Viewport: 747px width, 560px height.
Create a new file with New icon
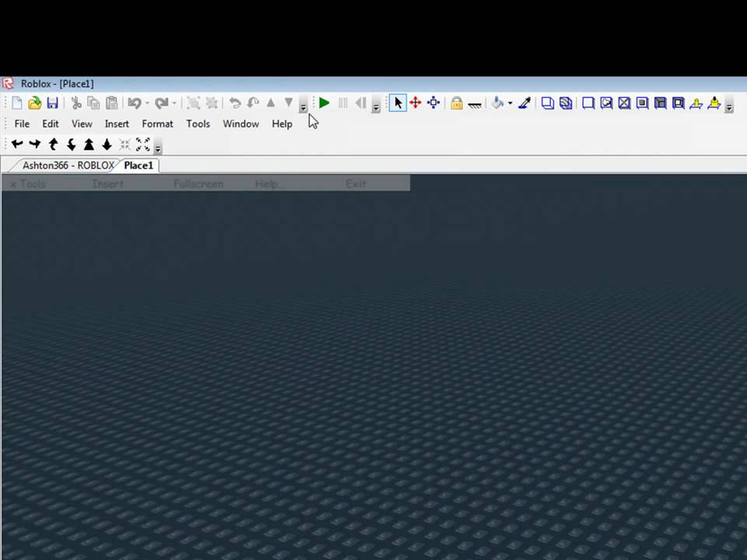pyautogui.click(x=17, y=103)
